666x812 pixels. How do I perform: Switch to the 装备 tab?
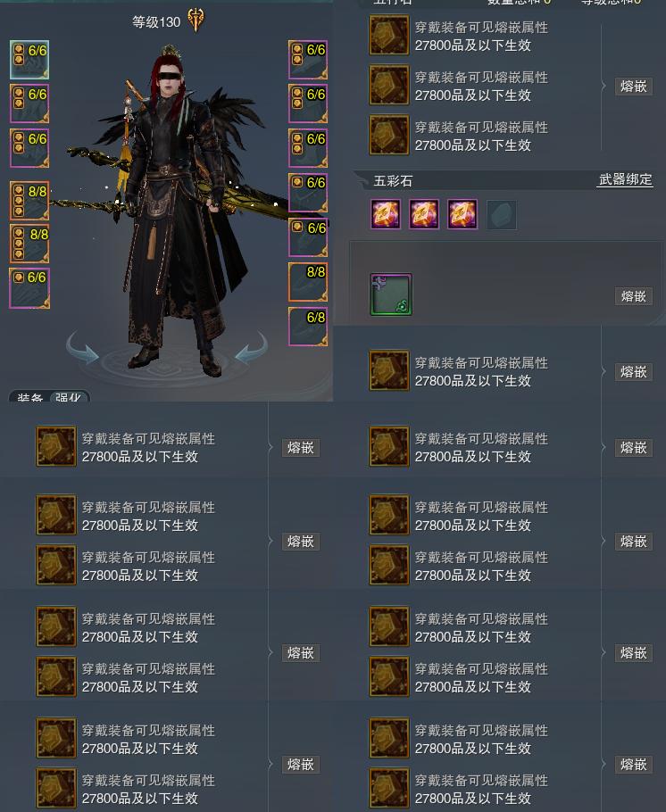coord(29,397)
